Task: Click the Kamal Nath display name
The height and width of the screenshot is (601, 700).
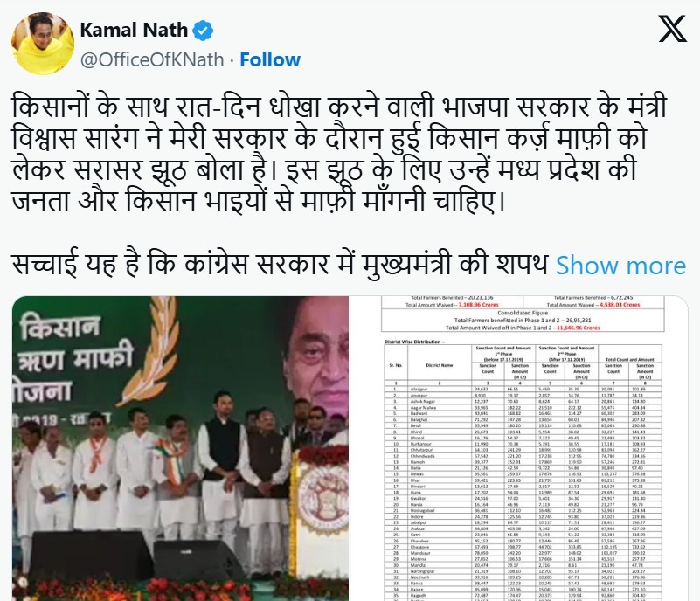Action: [134, 31]
